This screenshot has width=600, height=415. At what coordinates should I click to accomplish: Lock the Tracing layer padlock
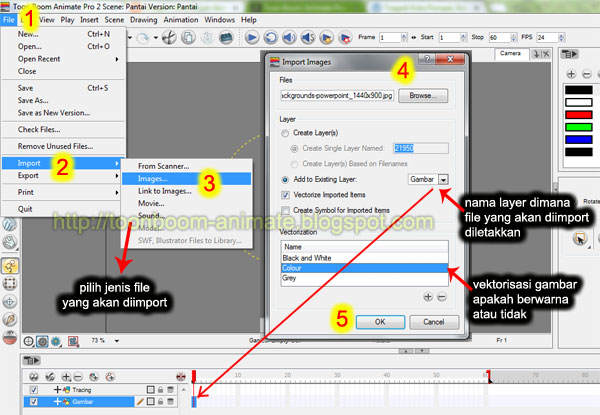[161, 390]
